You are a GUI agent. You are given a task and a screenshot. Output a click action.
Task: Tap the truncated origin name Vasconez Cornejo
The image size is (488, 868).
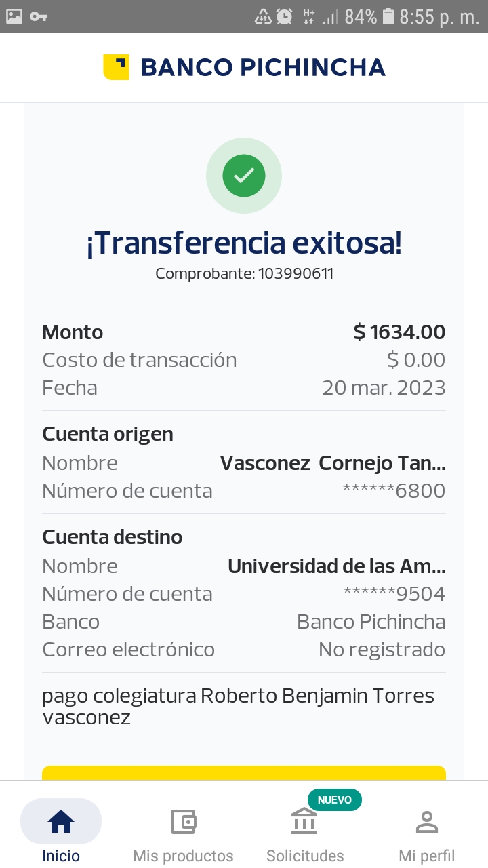click(333, 463)
